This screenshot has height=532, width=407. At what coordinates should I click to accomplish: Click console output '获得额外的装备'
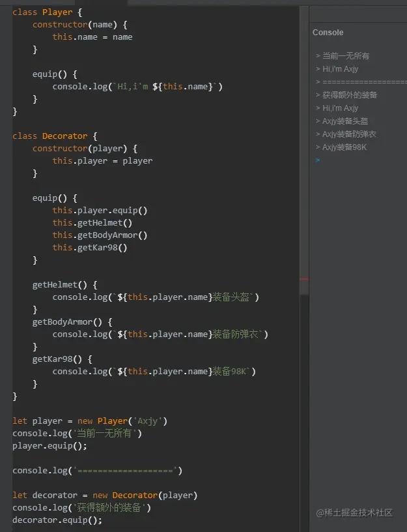point(350,95)
